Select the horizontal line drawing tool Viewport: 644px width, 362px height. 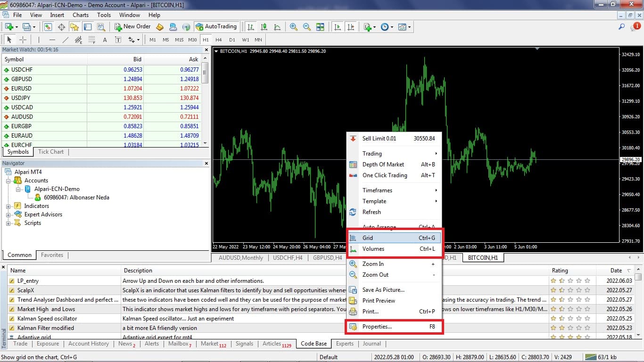(52, 40)
